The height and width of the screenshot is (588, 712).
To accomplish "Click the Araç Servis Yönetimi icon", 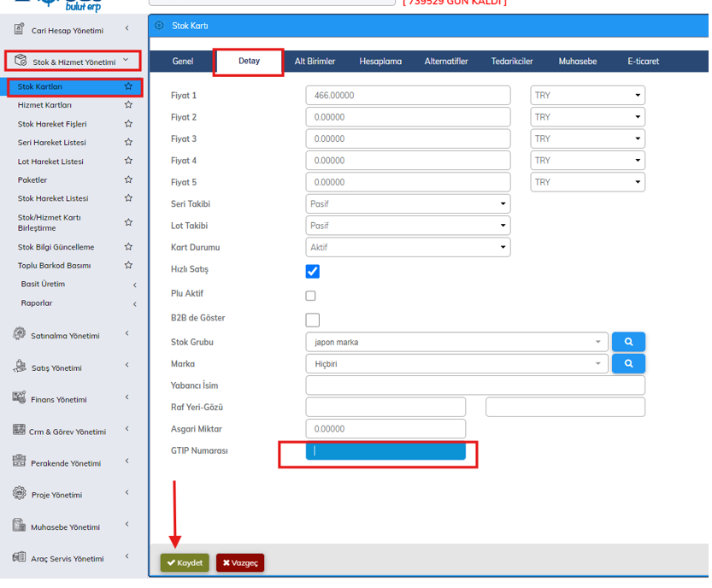I will tap(19, 557).
